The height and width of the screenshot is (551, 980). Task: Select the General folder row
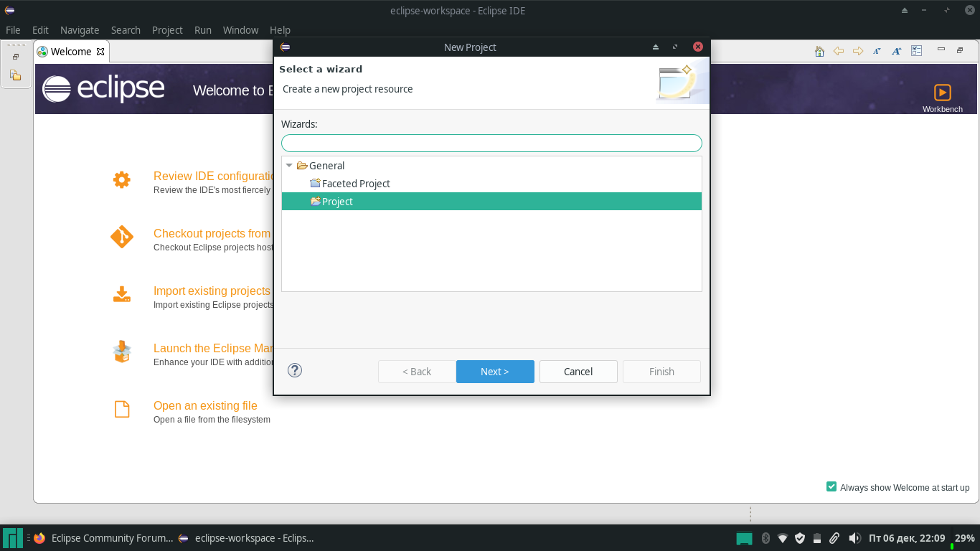click(x=491, y=166)
